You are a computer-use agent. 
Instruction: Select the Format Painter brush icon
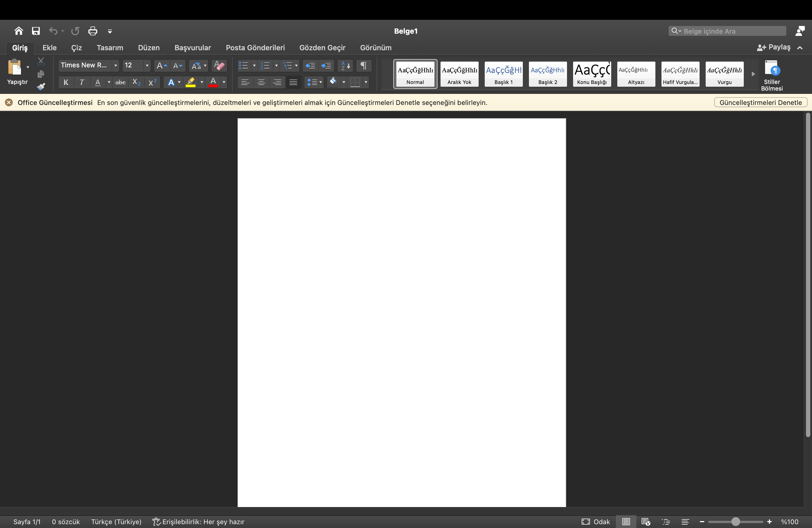(x=41, y=87)
